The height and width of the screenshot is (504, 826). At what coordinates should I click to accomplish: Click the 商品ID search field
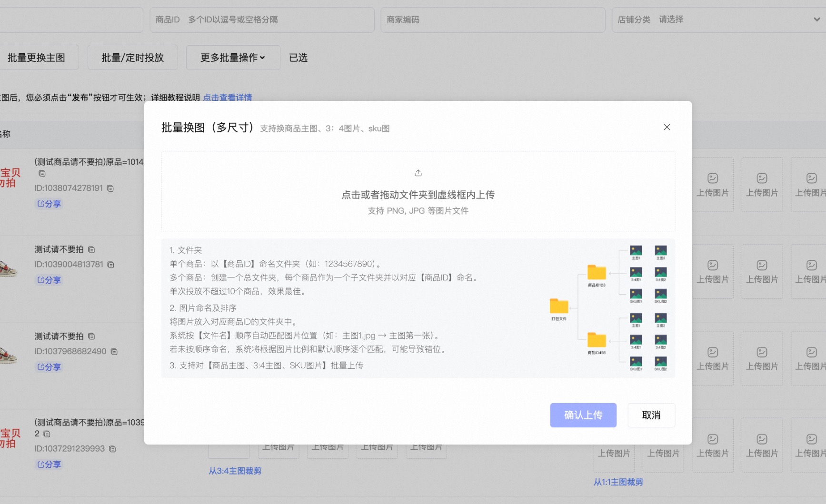(262, 20)
